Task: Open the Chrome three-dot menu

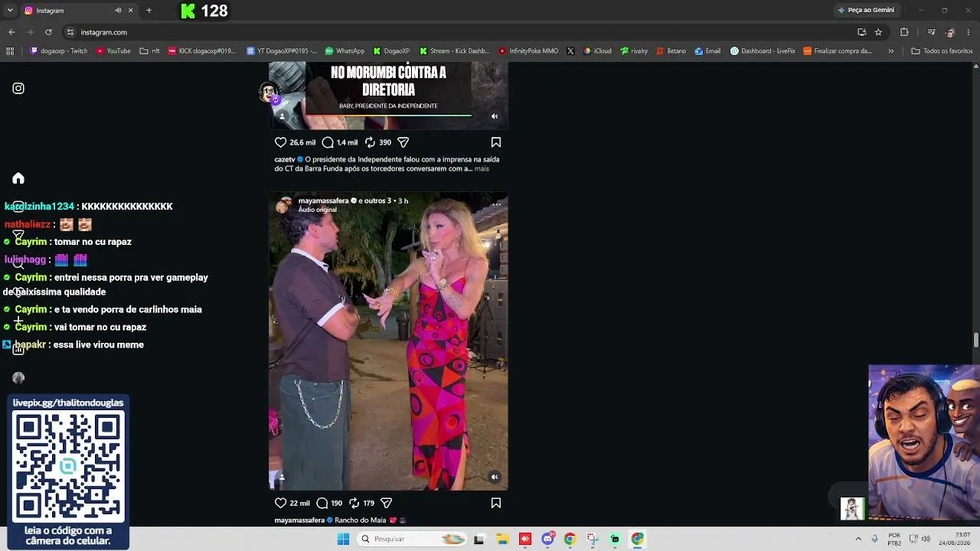Action: click(969, 32)
